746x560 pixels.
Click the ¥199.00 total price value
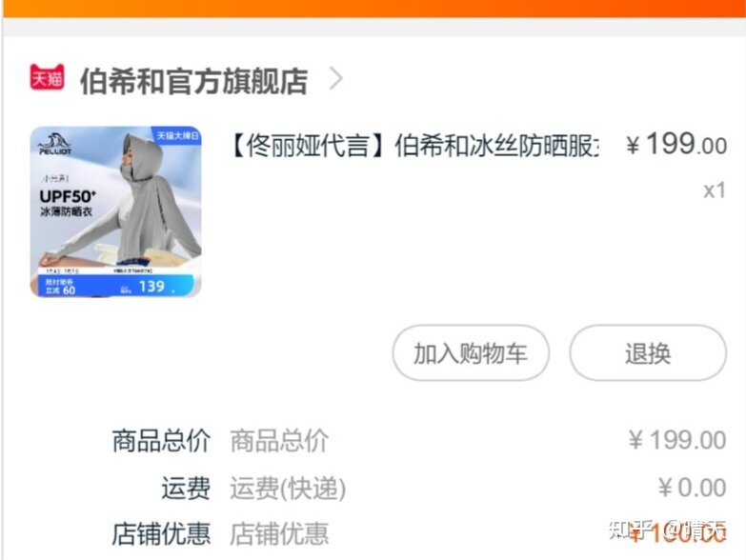(677, 440)
